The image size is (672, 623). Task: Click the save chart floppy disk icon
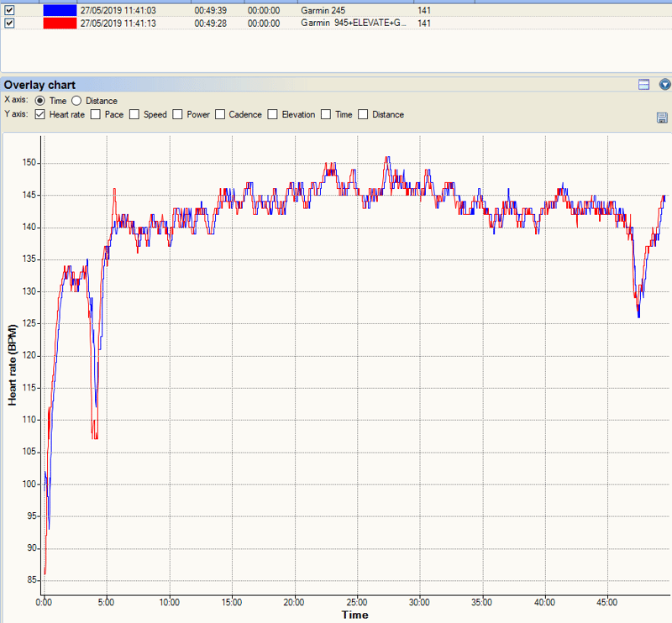[662, 118]
